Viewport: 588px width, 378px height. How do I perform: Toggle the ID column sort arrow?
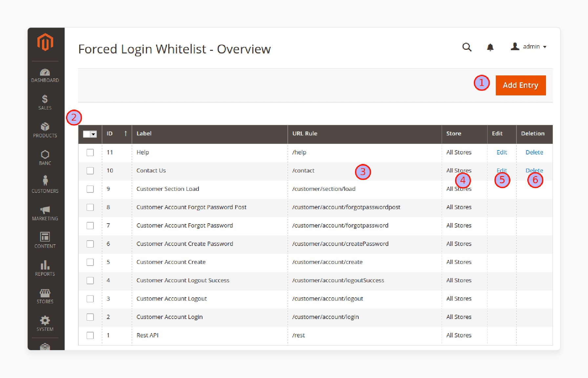coord(125,133)
